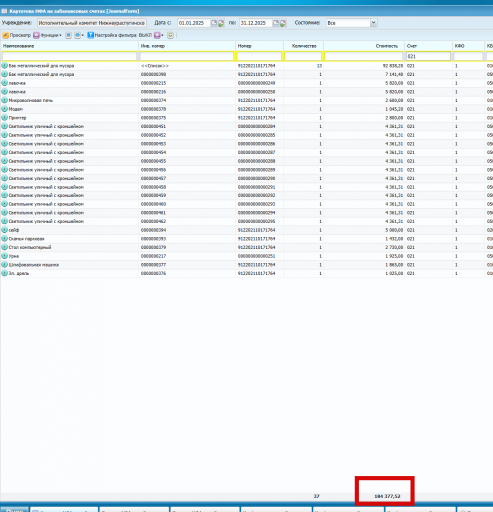Click number 000000000000251 in the Урна row
This screenshot has width=493, height=512.
pos(256,256)
